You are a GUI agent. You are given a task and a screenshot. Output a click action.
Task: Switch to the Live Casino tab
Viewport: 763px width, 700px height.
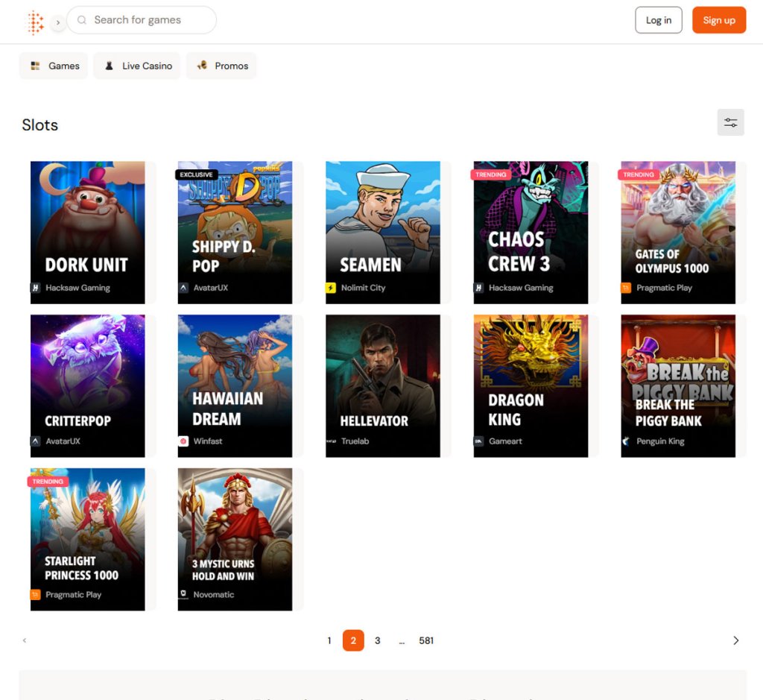tap(137, 66)
